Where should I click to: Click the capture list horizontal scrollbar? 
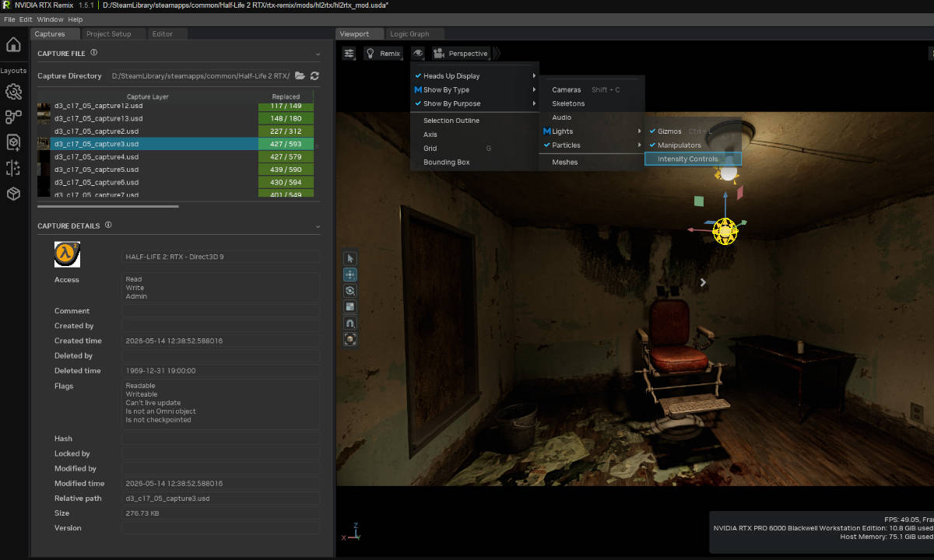coord(108,206)
